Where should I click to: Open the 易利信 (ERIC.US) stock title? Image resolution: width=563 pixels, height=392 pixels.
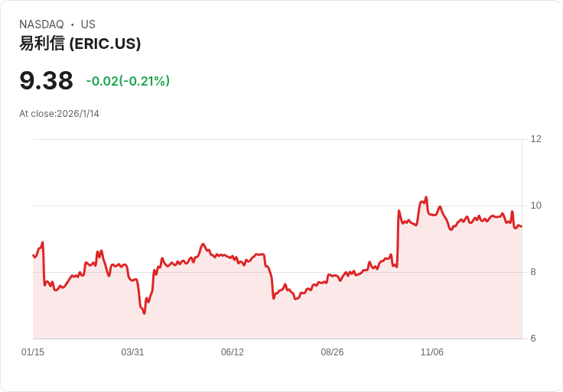80,44
